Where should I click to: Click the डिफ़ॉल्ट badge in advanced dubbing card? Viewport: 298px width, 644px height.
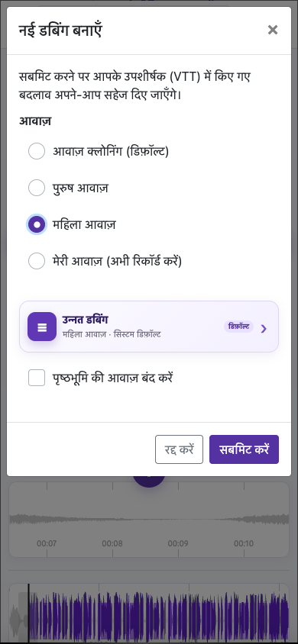tap(239, 327)
